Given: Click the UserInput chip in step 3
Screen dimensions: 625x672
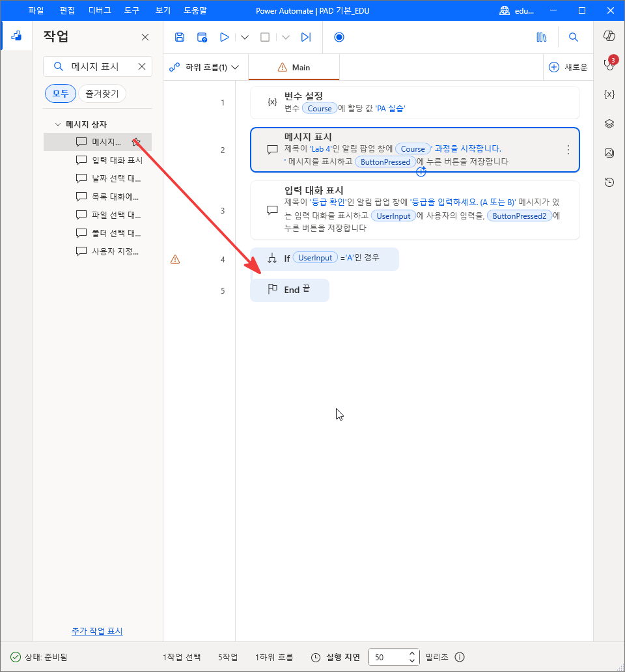Looking at the screenshot, I should (x=393, y=216).
